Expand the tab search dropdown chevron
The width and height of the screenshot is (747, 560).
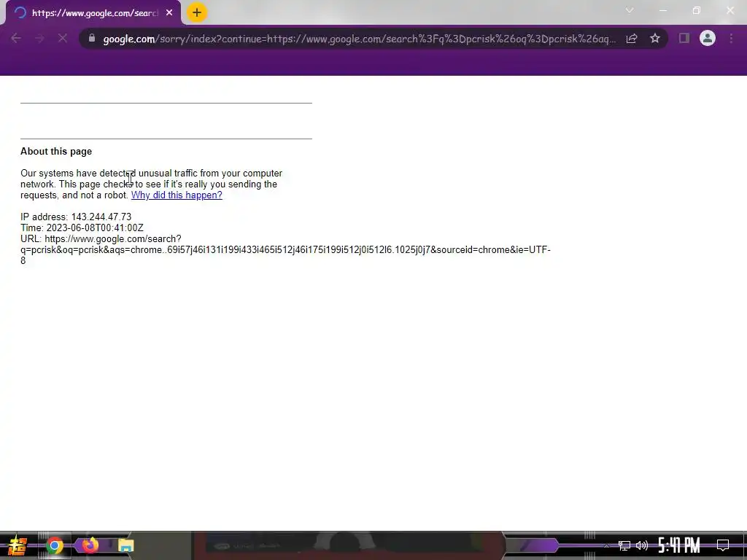point(630,10)
